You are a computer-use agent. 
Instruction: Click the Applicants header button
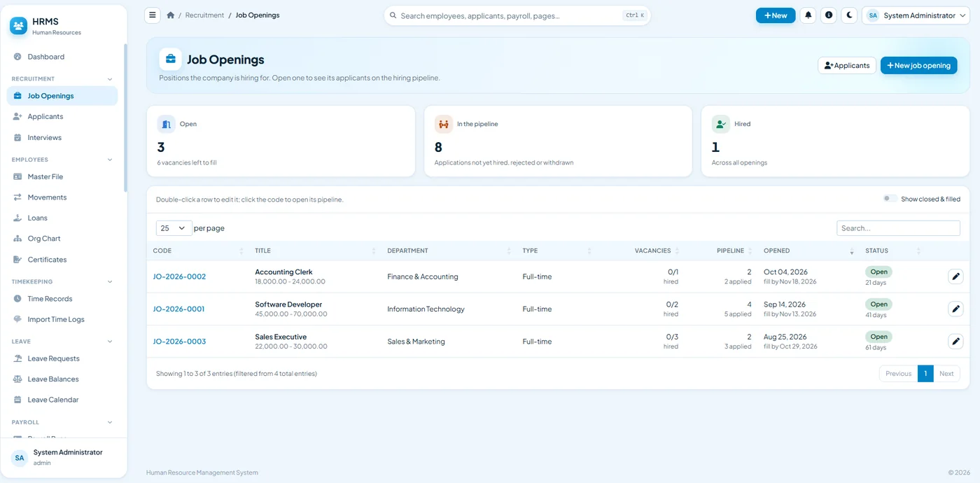[x=847, y=66]
